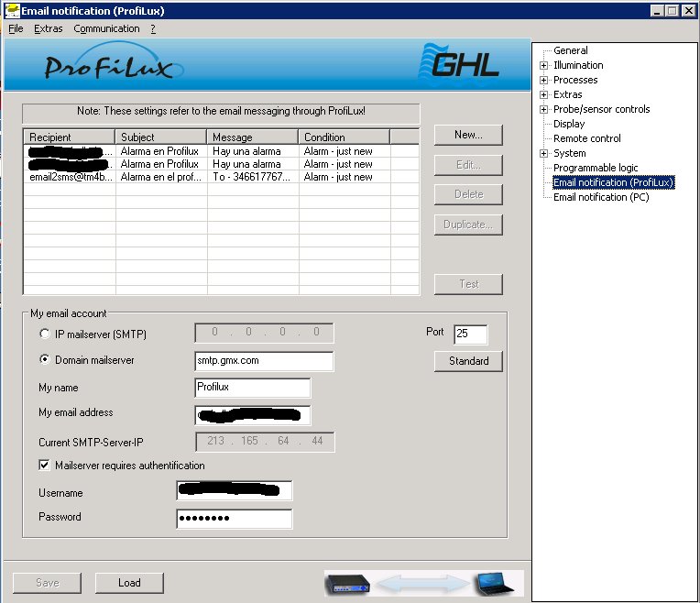Click the Subject column header
Viewport: 700px width, 603px height.
[160, 137]
